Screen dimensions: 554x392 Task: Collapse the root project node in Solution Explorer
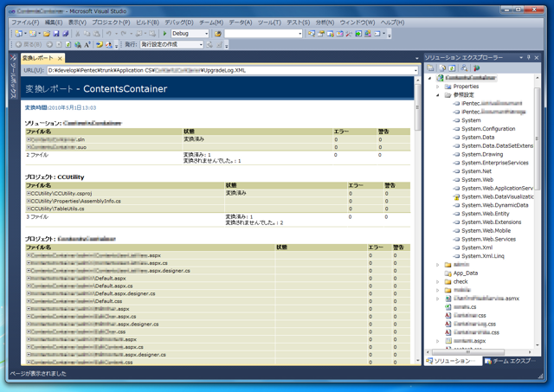point(429,78)
